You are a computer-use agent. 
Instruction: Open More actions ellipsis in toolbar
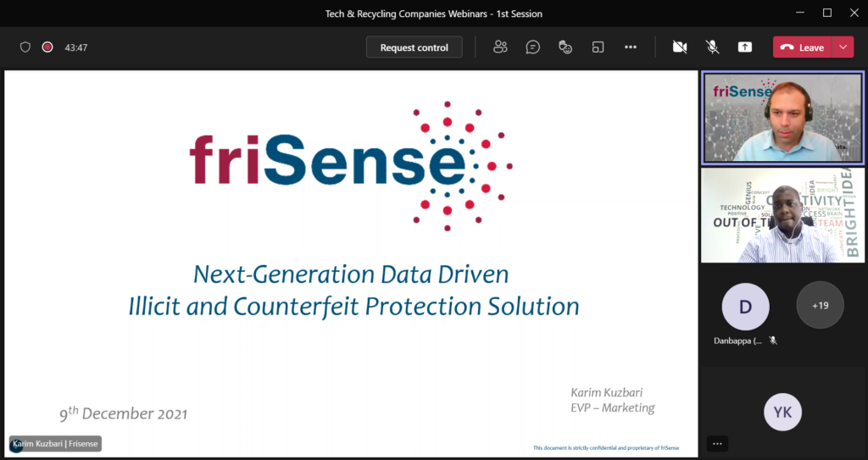click(631, 47)
